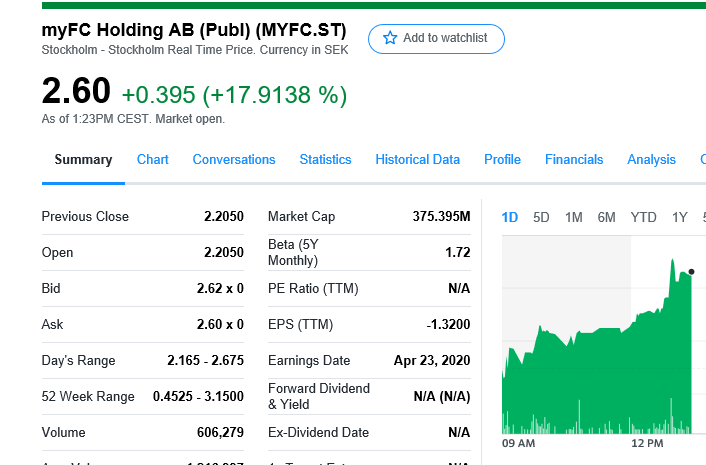Go to the Statistics tab
Viewport: 706px width, 465px height.
[x=325, y=160]
